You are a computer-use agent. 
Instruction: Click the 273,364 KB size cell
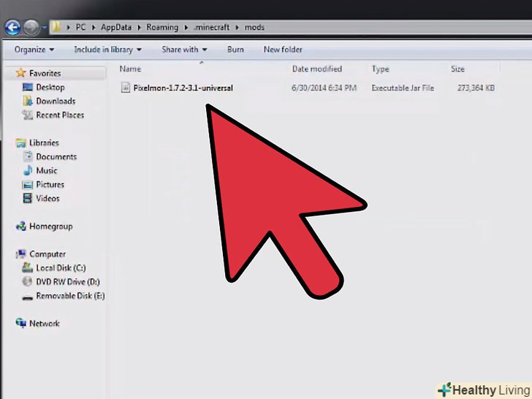[476, 88]
